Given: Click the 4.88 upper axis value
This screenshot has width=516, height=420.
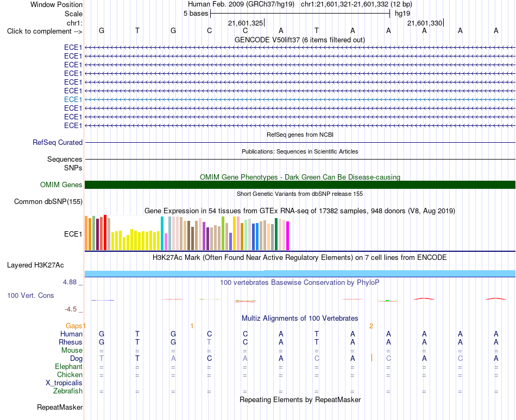Looking at the screenshot, I should tap(70, 282).
